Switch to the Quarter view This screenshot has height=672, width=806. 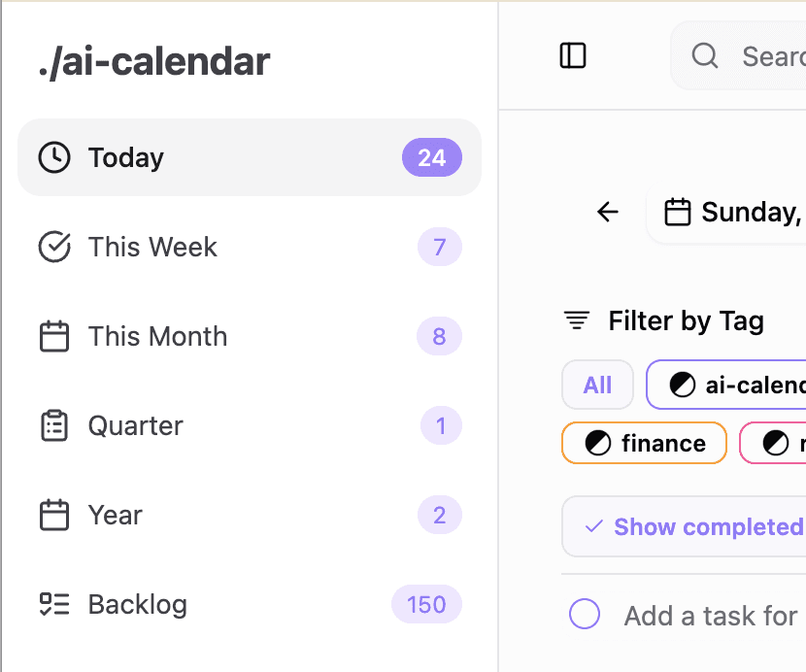[x=135, y=426]
